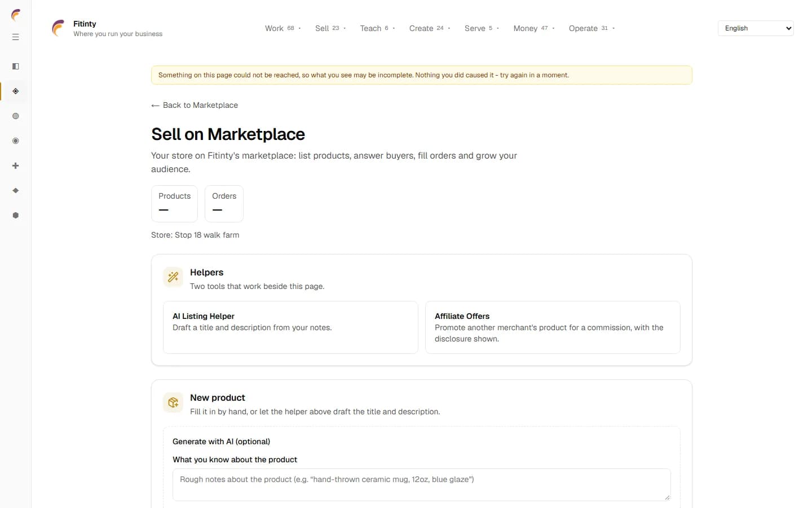Expand the Create menu
This screenshot has width=812, height=508.
(x=430, y=28)
